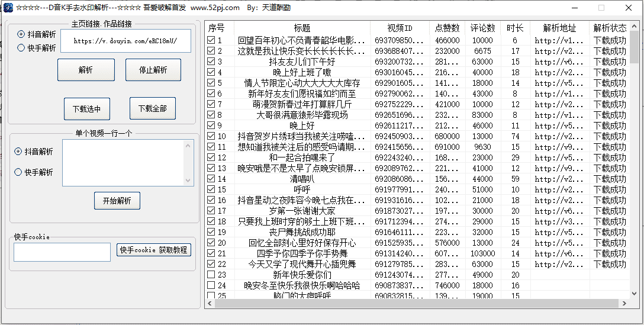
Task: Click like count 746000 in row 24
Action: 447,285
